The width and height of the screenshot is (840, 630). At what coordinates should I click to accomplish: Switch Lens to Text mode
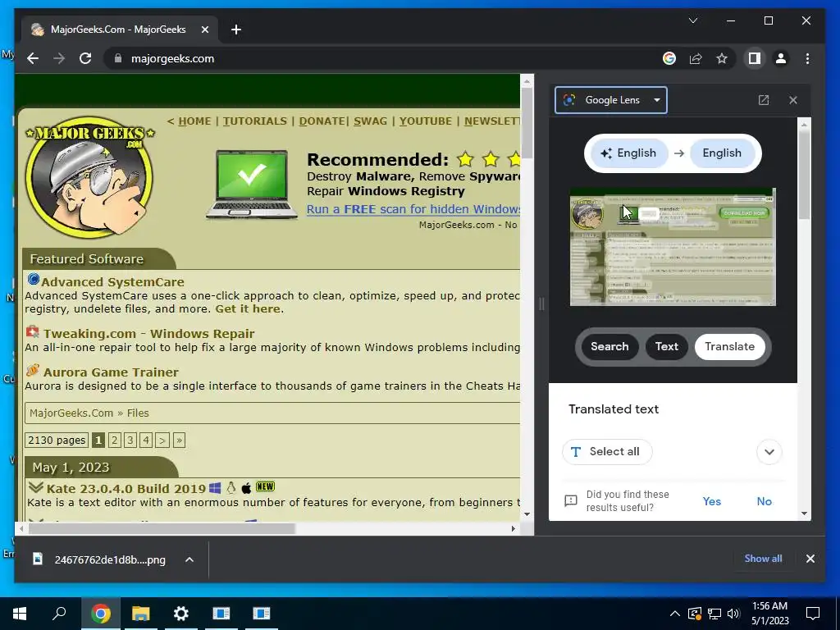666,347
